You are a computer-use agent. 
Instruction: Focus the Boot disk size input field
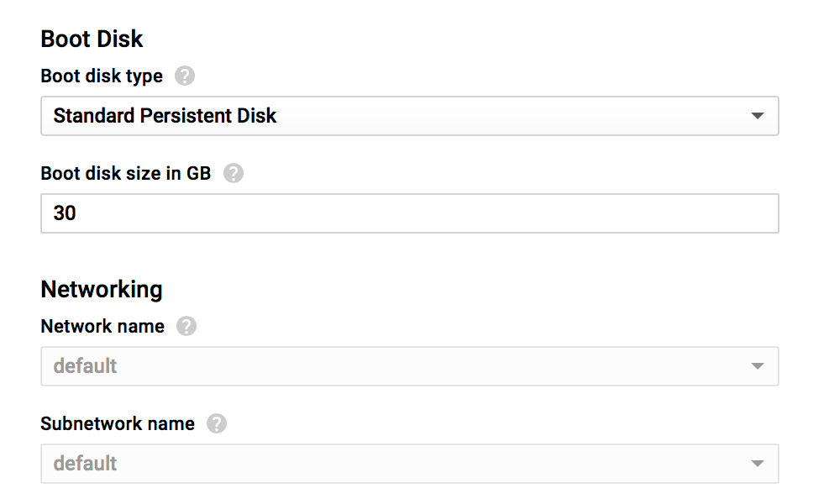409,213
